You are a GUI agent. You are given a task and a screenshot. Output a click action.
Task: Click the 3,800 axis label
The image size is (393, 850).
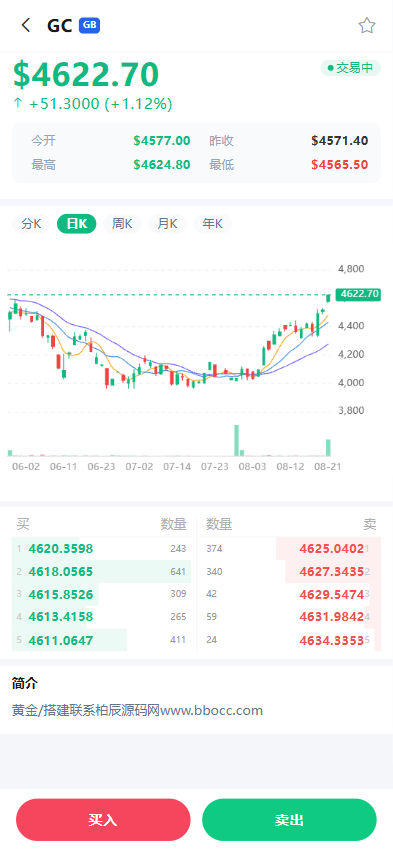point(351,410)
